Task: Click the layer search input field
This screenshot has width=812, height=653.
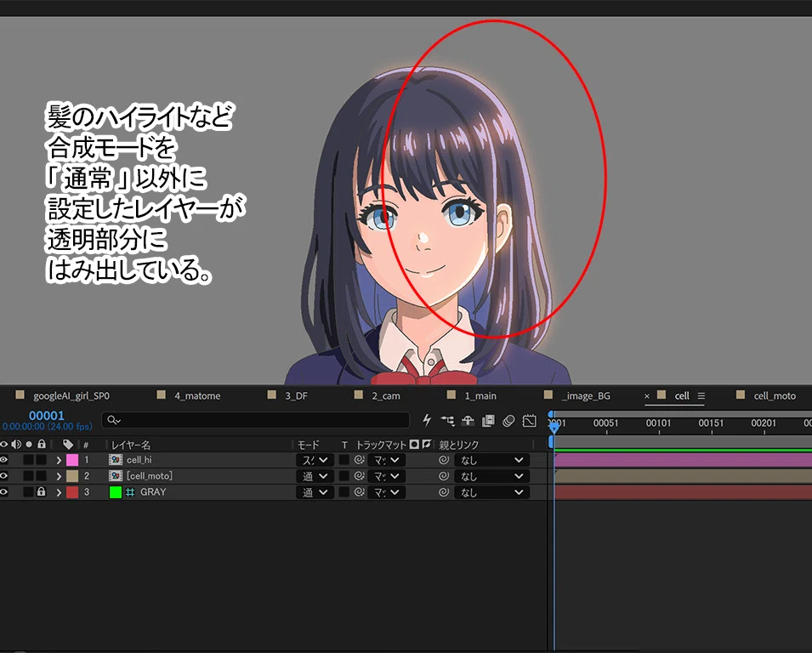Action: point(256,420)
